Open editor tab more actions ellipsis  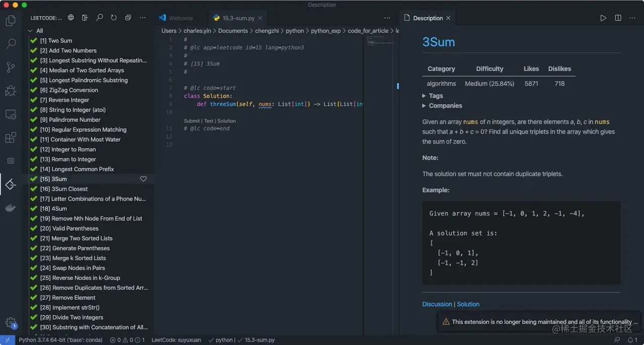click(386, 18)
